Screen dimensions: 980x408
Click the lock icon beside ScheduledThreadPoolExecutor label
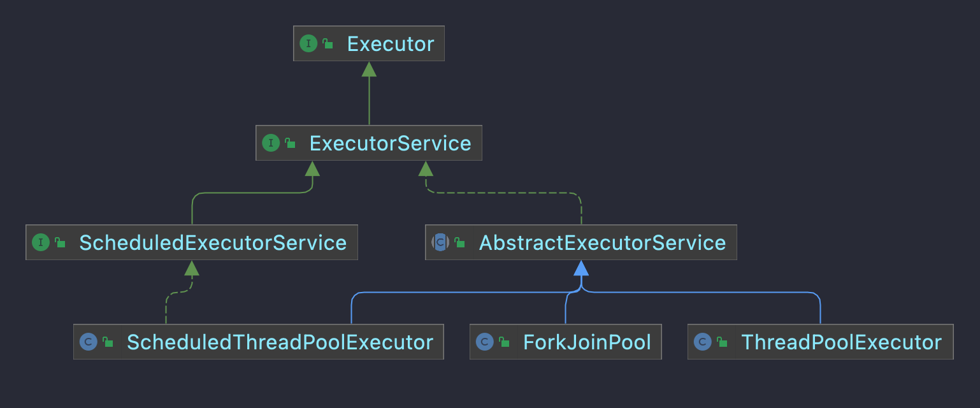click(108, 342)
